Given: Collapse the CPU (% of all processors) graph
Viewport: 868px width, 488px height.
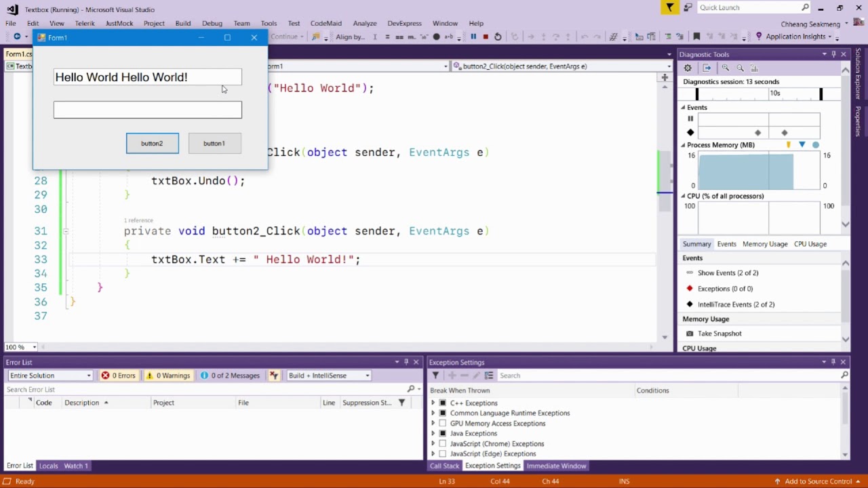Looking at the screenshot, I should [683, 196].
